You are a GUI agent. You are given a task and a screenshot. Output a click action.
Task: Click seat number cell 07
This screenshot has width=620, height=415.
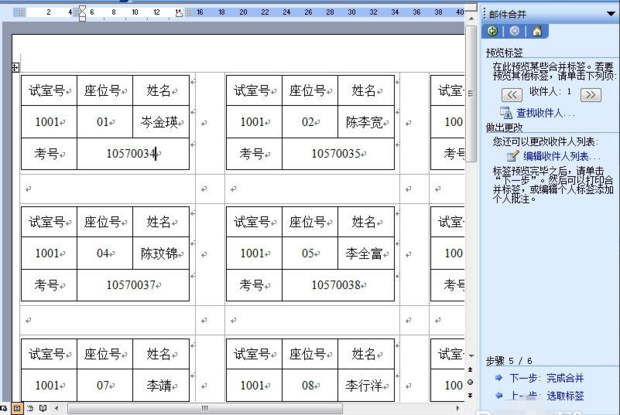click(103, 385)
